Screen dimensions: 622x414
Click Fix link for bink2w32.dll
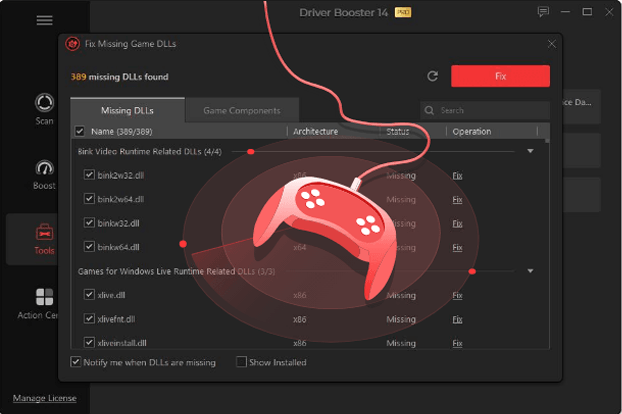click(x=457, y=175)
